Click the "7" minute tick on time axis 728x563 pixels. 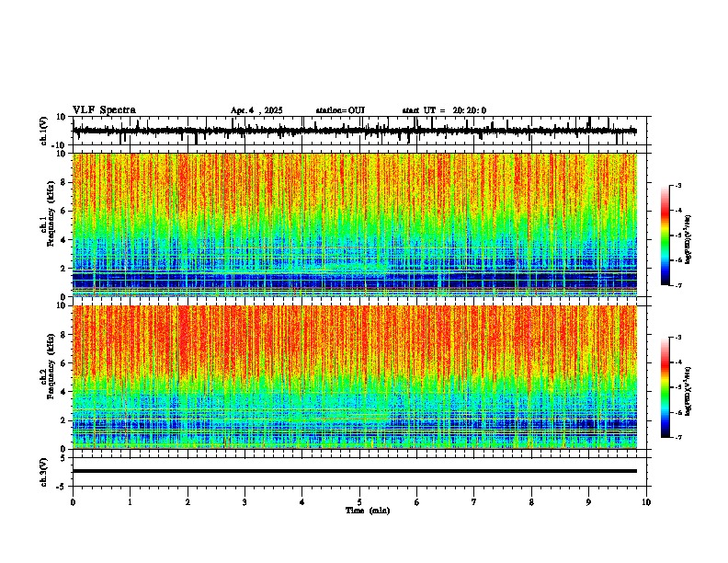point(474,502)
